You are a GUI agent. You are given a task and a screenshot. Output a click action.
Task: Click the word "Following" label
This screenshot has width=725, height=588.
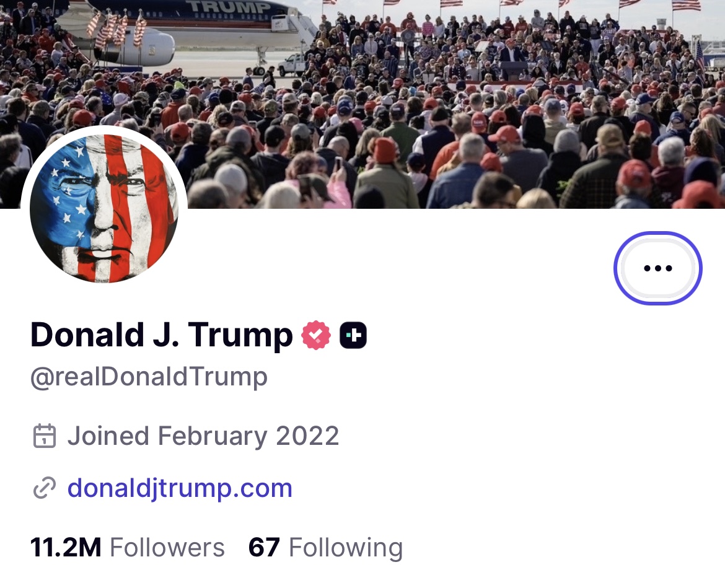(x=346, y=548)
